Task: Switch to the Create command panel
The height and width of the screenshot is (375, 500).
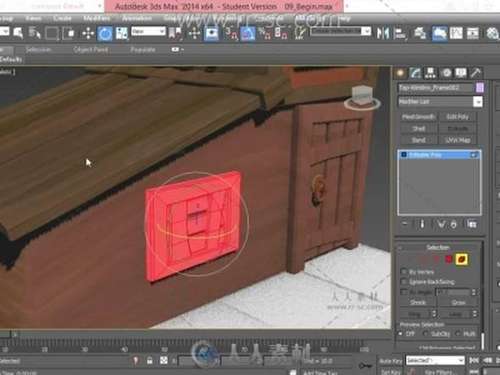Action: click(x=400, y=73)
